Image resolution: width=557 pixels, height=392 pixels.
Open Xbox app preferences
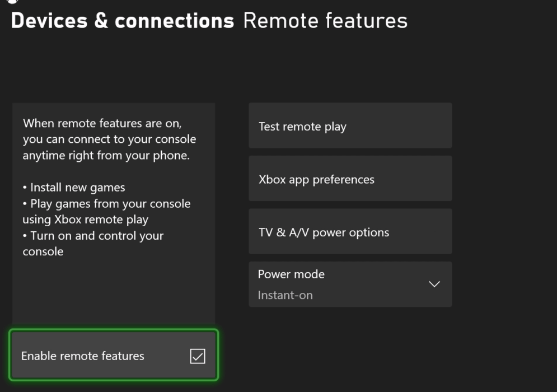click(x=350, y=178)
